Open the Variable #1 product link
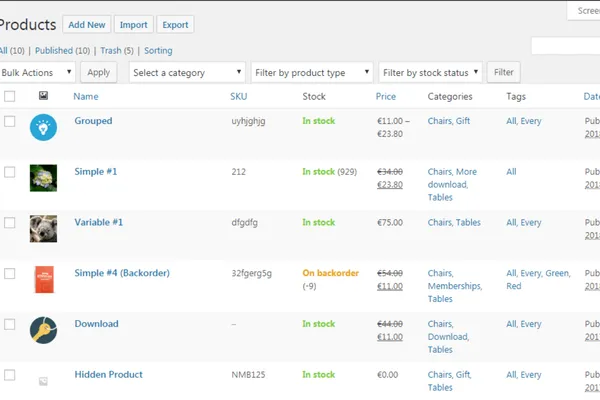600x400 pixels. [99, 222]
